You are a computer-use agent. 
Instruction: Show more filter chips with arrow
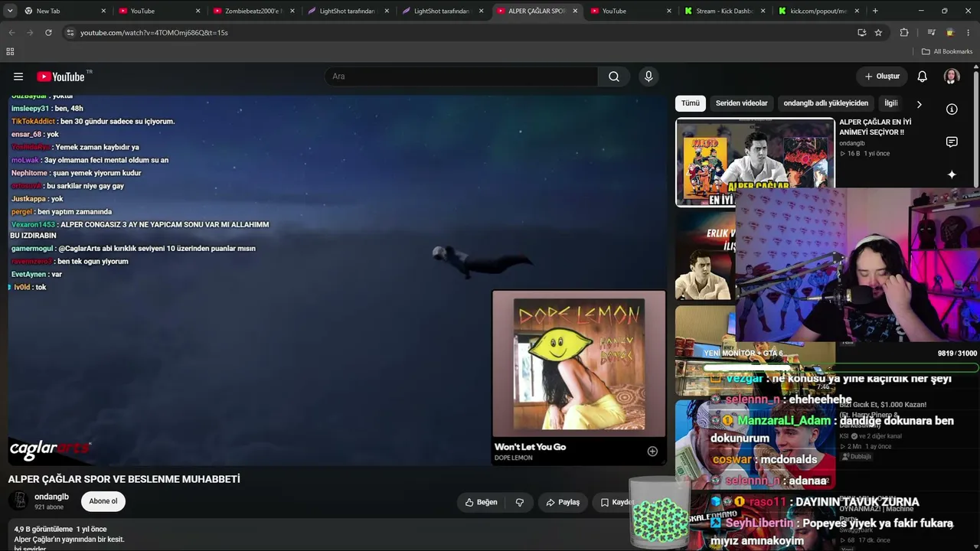[919, 103]
